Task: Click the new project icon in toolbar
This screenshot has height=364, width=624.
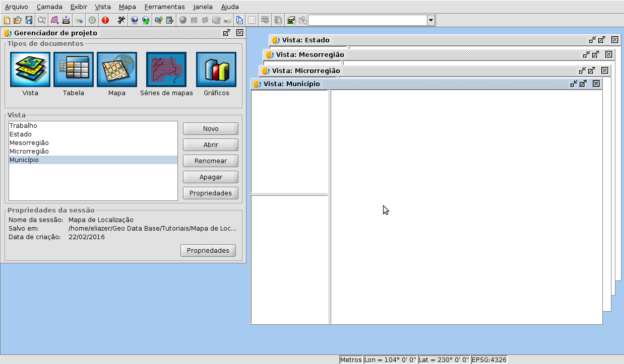Action: 7,20
